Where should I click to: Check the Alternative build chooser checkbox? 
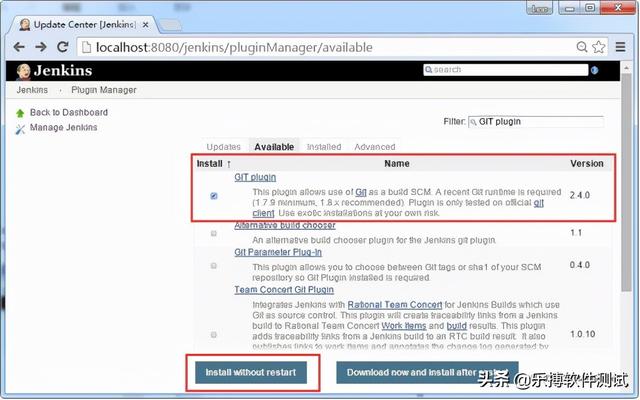pos(214,233)
